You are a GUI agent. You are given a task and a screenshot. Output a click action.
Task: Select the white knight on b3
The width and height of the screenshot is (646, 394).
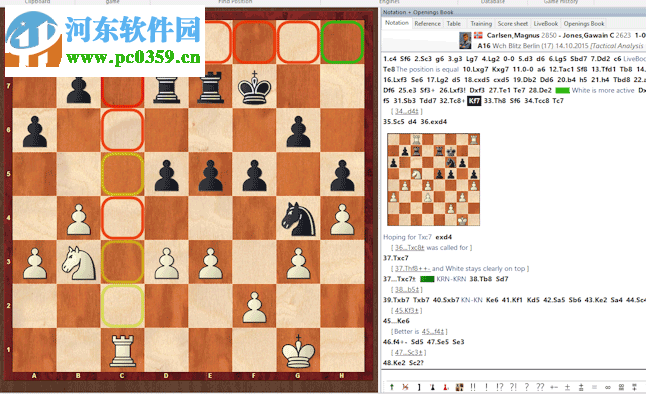click(x=78, y=263)
